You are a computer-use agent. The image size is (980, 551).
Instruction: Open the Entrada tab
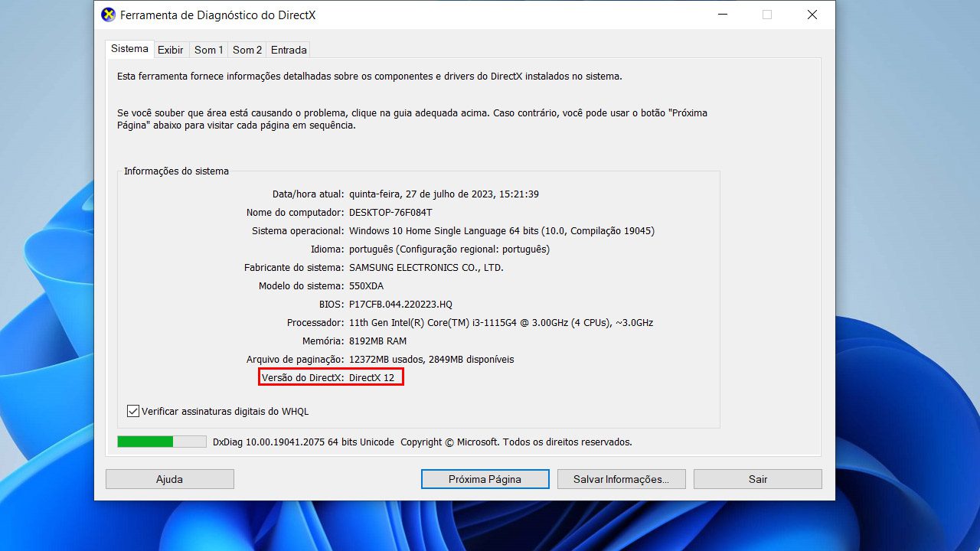point(289,50)
